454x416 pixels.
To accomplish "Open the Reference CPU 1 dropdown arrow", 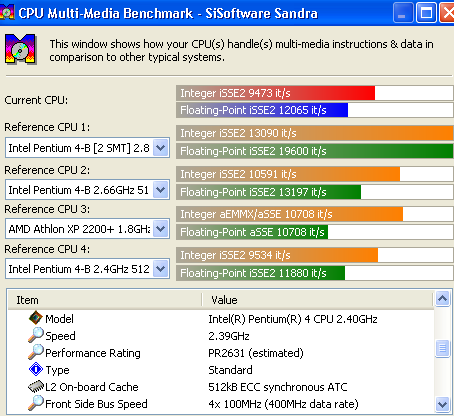I will pyautogui.click(x=161, y=147).
